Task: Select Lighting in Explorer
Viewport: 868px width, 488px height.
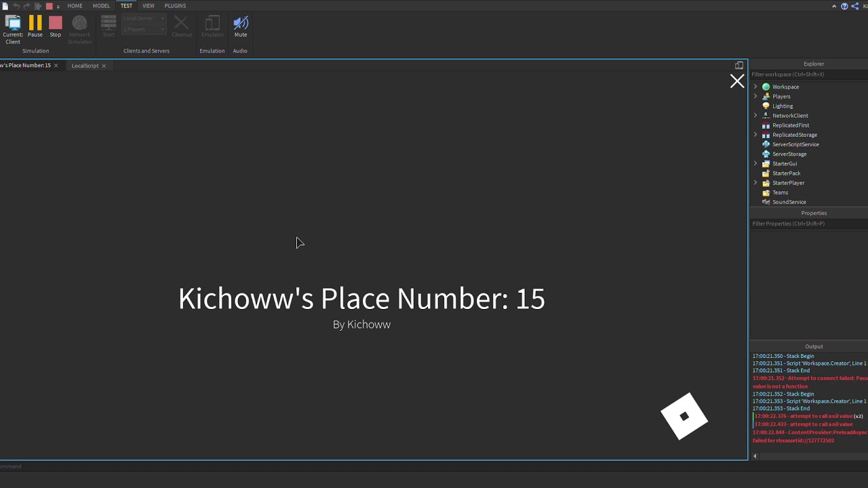Action: click(x=783, y=106)
